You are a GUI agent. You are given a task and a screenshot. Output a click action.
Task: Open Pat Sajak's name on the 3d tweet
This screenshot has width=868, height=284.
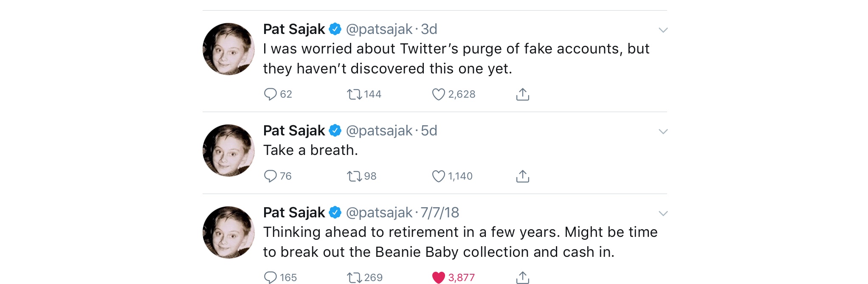294,29
